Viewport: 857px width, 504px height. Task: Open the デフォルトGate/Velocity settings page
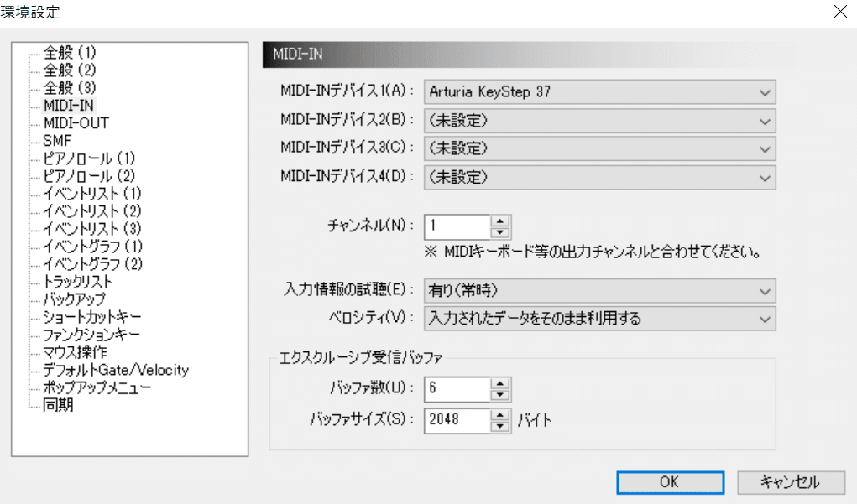[116, 370]
